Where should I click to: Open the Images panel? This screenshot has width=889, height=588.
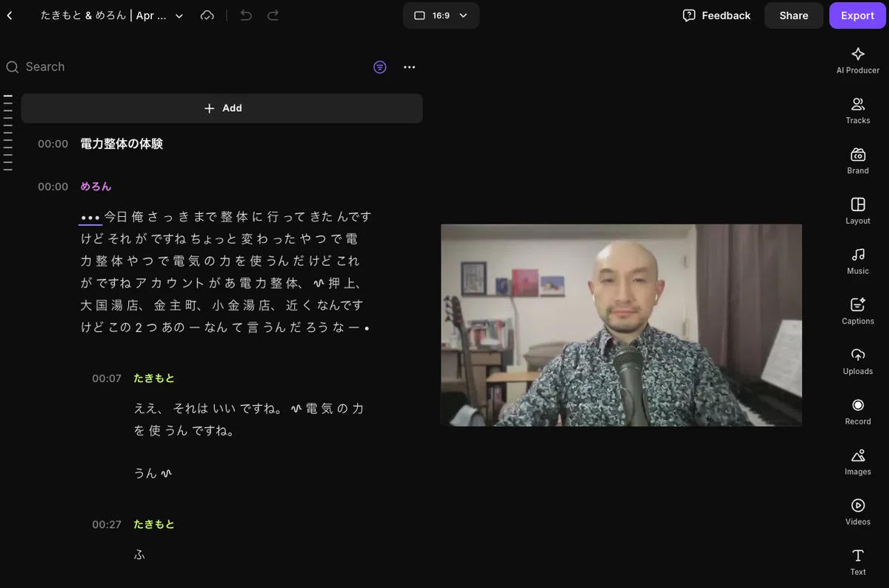(x=858, y=462)
